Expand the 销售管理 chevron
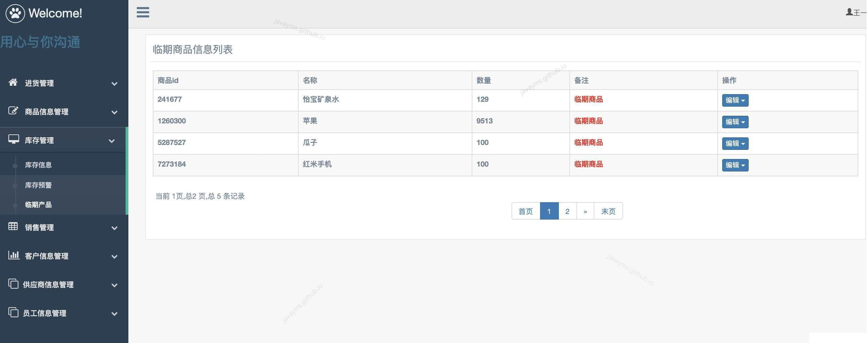The height and width of the screenshot is (343, 868). coord(114,228)
